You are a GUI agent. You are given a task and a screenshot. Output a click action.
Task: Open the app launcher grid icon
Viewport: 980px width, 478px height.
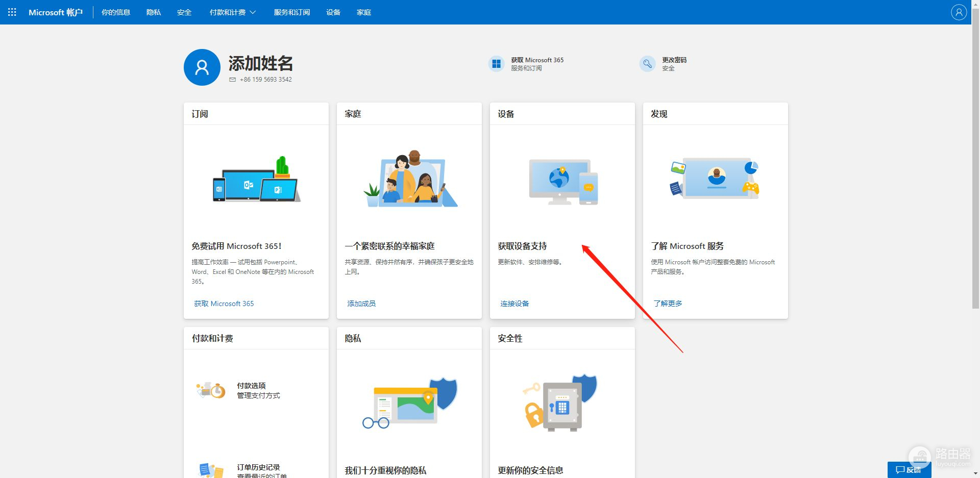pos(12,12)
